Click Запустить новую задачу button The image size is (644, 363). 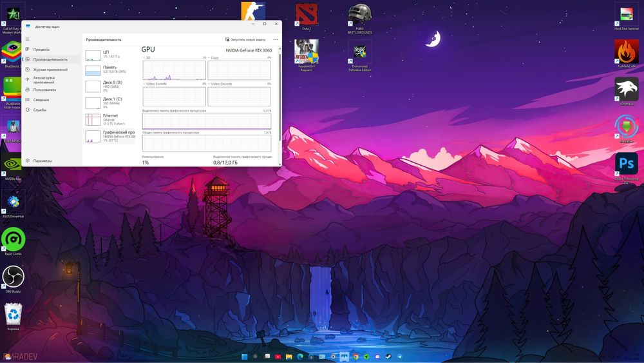point(245,39)
